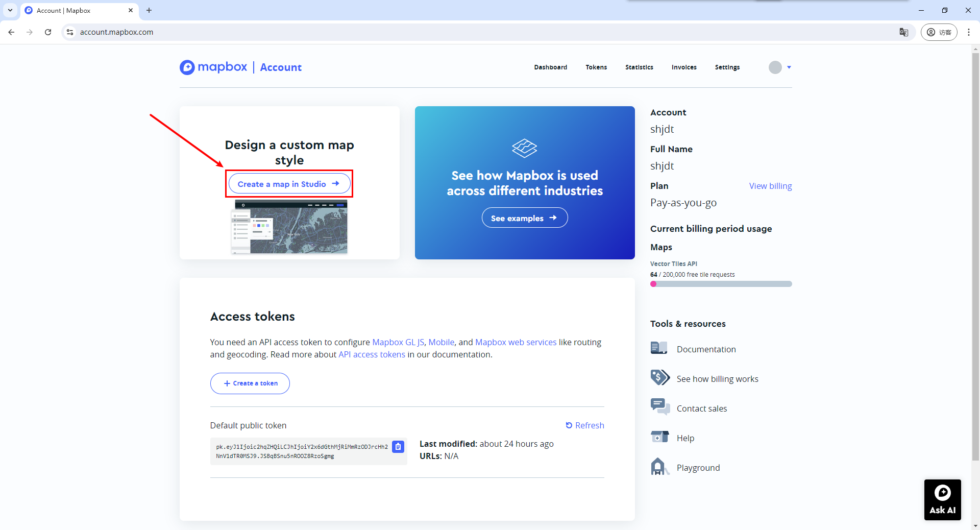Click the browser back arrow

pyautogui.click(x=11, y=32)
